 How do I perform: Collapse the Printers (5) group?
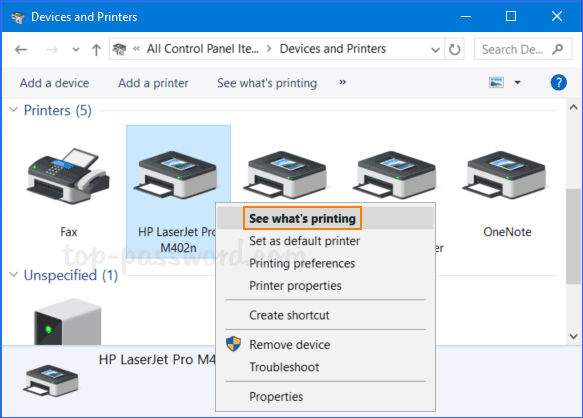[13, 110]
